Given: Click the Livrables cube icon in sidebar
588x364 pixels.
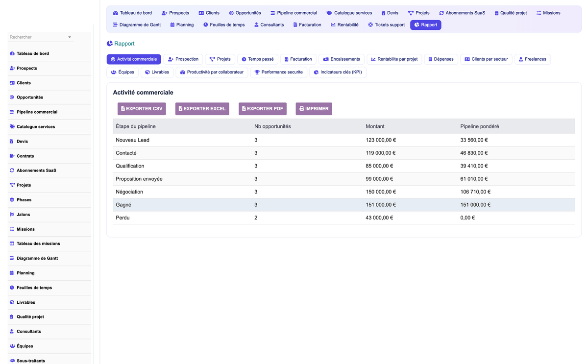Looking at the screenshot, I should [x=12, y=302].
